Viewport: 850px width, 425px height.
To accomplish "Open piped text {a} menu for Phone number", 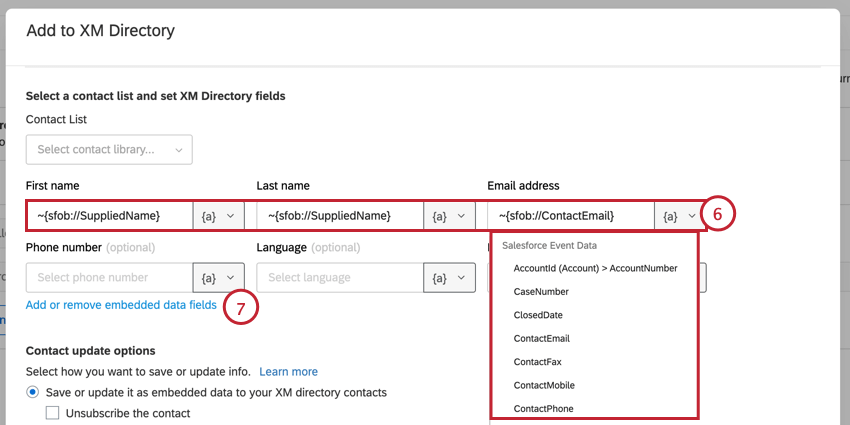I will pos(218,278).
